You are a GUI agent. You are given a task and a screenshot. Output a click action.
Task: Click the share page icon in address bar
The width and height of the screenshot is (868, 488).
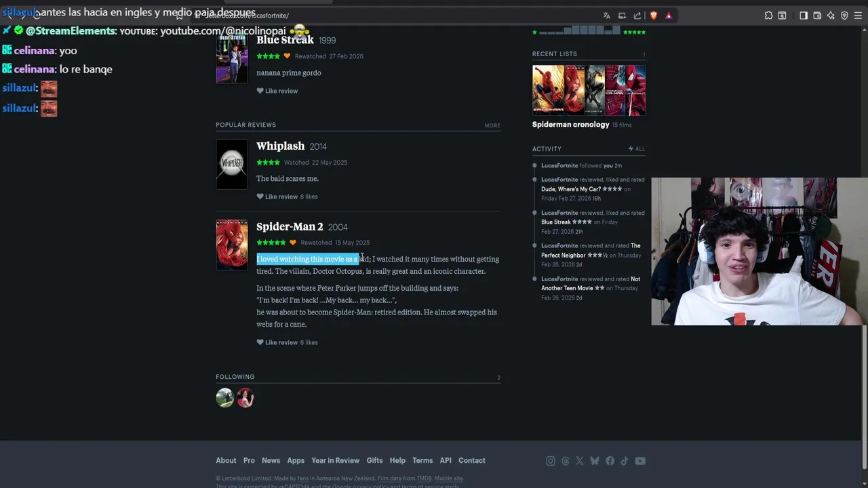(637, 16)
